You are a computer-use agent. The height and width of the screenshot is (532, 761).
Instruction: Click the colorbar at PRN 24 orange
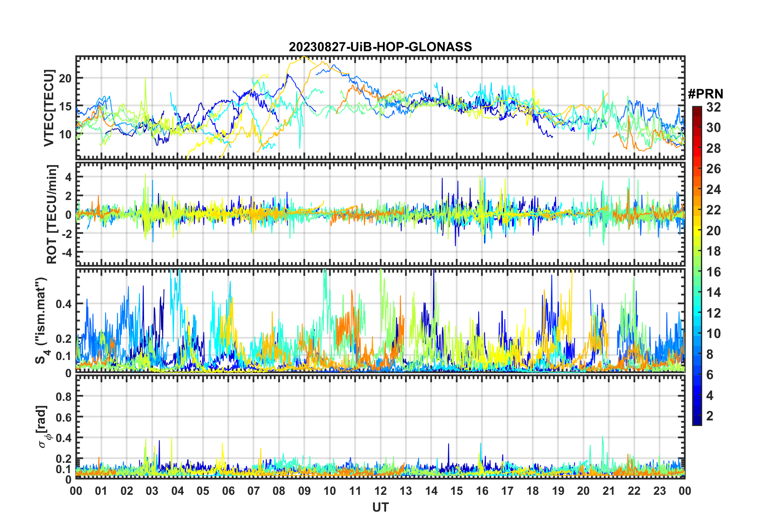[697, 189]
